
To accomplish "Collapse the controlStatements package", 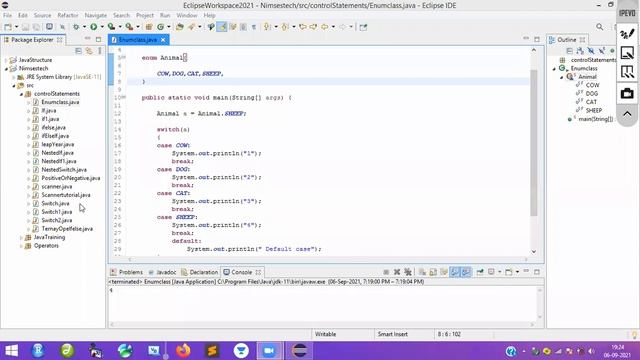I will pyautogui.click(x=21, y=94).
